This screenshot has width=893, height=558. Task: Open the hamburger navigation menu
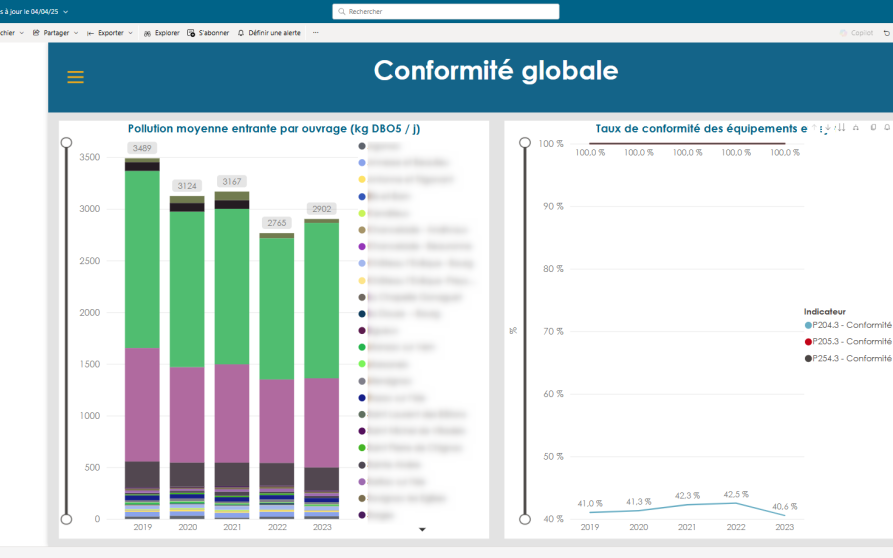[x=75, y=77]
